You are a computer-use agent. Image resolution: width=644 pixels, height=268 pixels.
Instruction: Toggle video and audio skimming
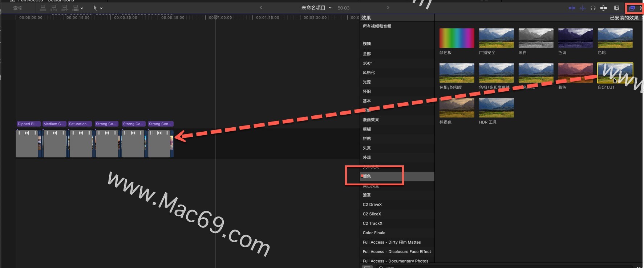pyautogui.click(x=572, y=8)
